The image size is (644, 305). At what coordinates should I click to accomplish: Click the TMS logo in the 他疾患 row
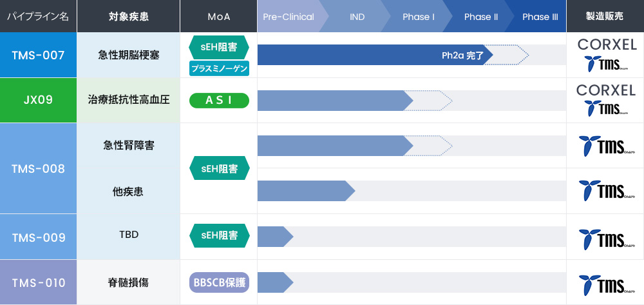click(605, 191)
